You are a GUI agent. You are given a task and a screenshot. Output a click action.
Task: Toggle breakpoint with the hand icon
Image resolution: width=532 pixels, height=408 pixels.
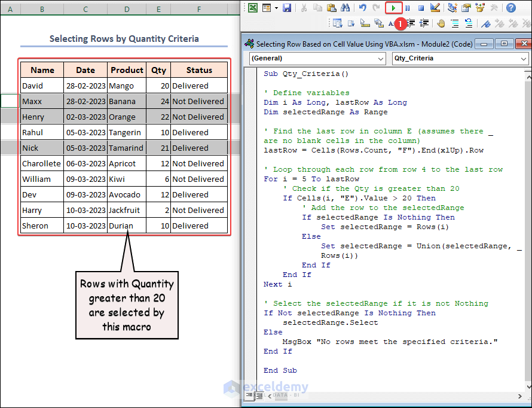pos(441,23)
